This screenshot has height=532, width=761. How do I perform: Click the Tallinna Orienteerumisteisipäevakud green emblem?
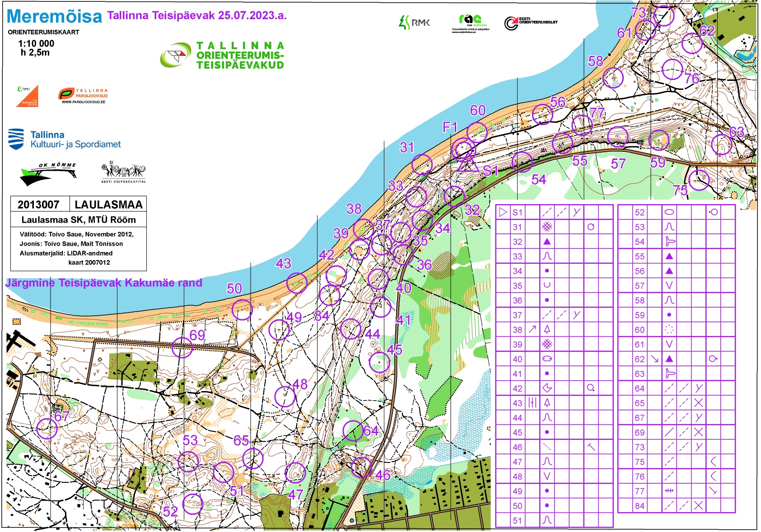tap(176, 55)
